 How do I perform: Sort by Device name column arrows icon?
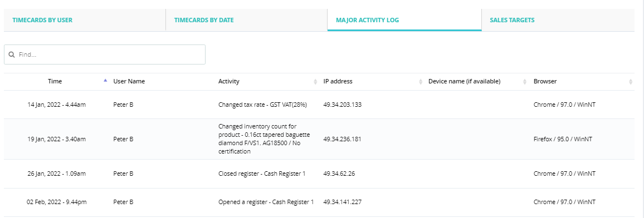tap(525, 82)
